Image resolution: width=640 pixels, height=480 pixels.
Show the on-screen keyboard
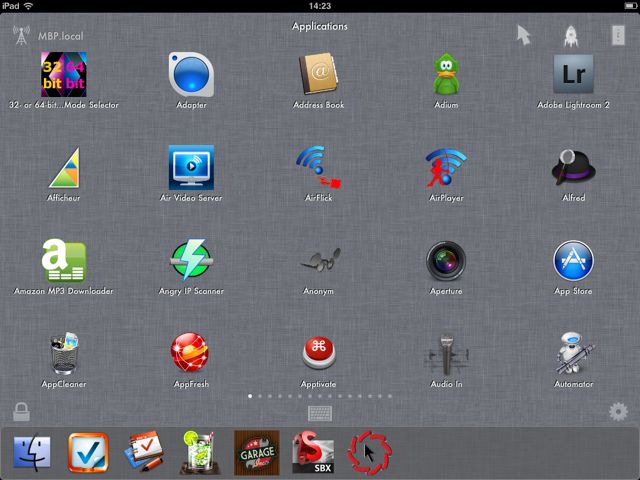point(320,413)
